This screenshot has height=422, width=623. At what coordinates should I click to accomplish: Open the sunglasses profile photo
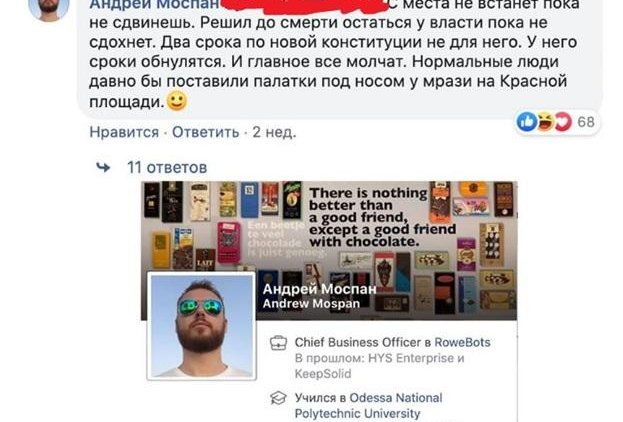coord(201,326)
